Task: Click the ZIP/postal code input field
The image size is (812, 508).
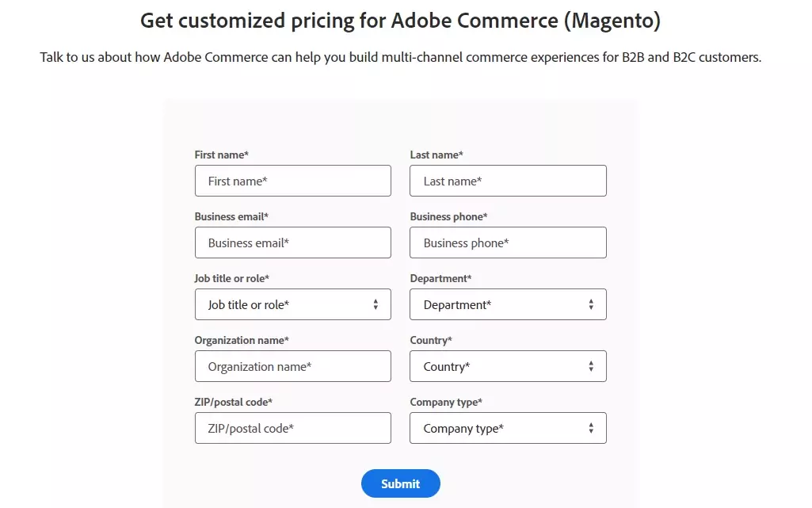Action: click(292, 428)
